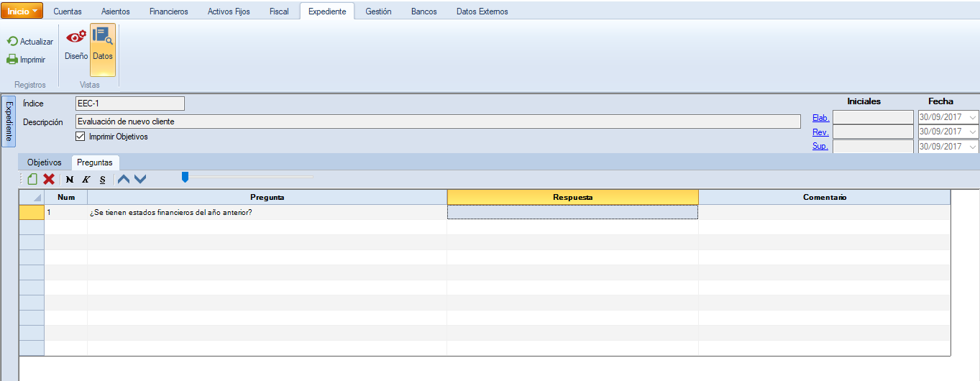This screenshot has height=381, width=980.
Task: Open the Elab. date dropdown
Action: click(973, 117)
